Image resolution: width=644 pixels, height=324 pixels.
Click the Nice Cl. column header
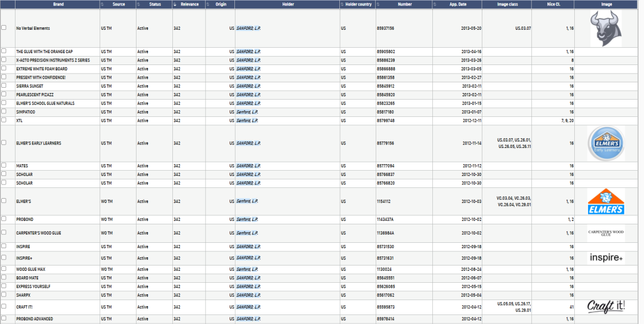click(553, 5)
